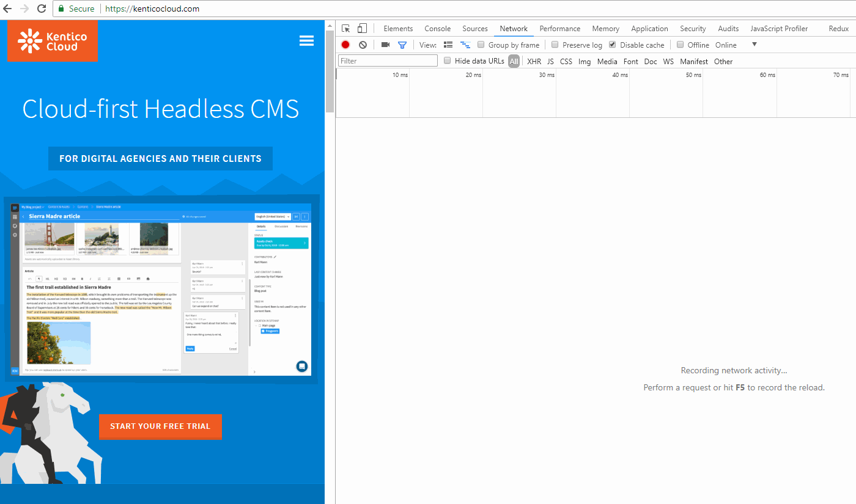Enable Offline checkbox
Screen dimensions: 856x504
click(680, 45)
